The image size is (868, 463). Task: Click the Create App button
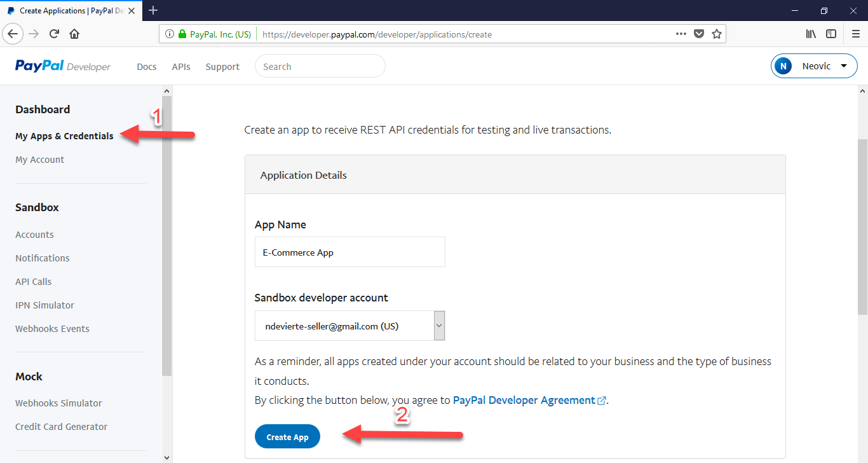(287, 437)
